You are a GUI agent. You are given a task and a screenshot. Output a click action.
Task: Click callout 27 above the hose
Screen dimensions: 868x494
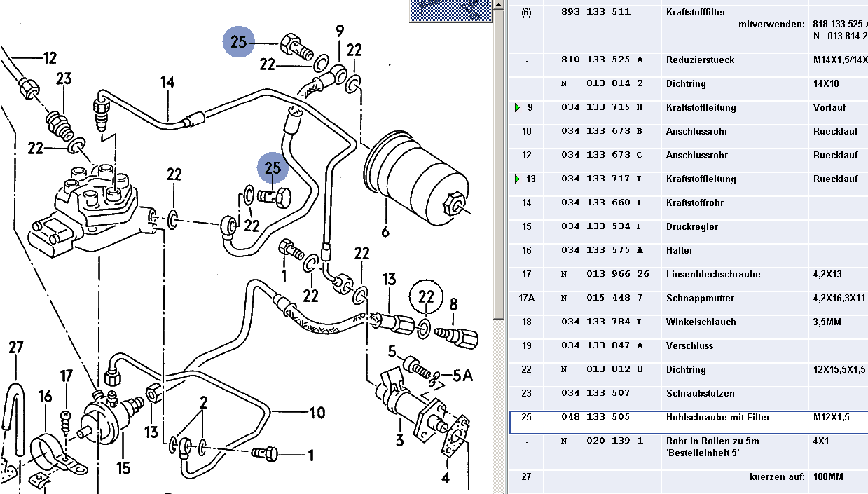(x=16, y=348)
